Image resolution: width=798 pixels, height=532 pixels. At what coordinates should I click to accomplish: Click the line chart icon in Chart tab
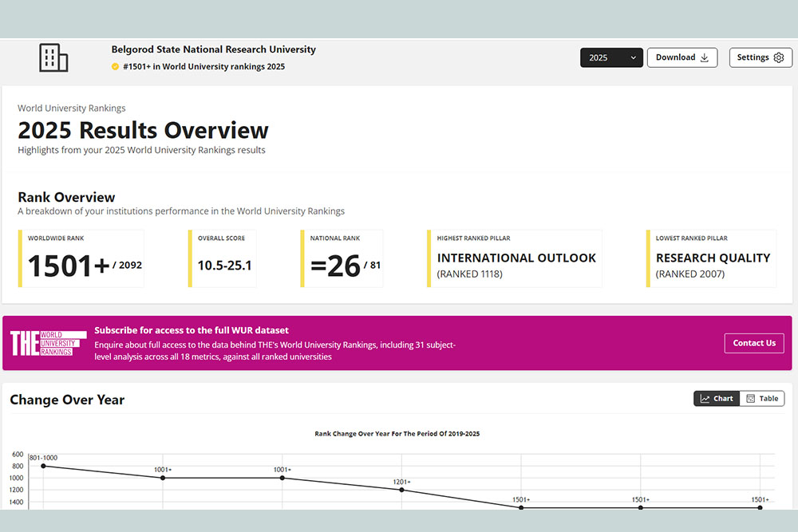[x=705, y=399]
